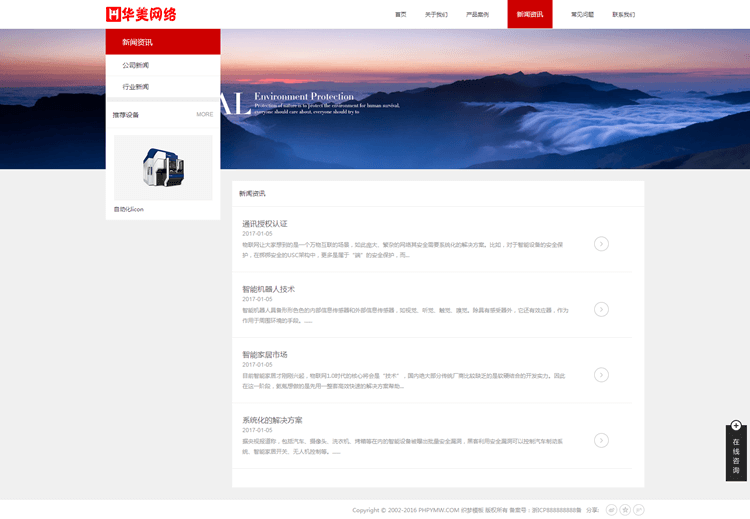Click the red 新闻资讯 sidebar header

(163, 42)
